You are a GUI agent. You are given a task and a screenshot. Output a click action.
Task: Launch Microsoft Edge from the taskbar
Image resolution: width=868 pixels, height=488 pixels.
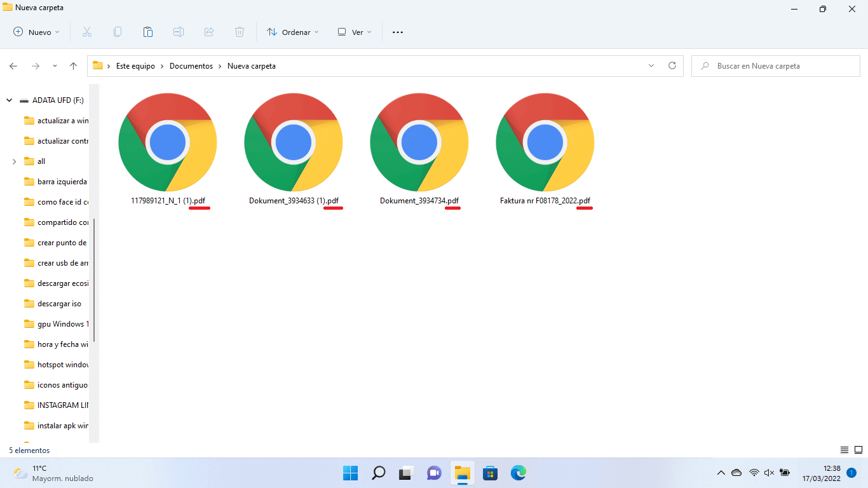[519, 473]
